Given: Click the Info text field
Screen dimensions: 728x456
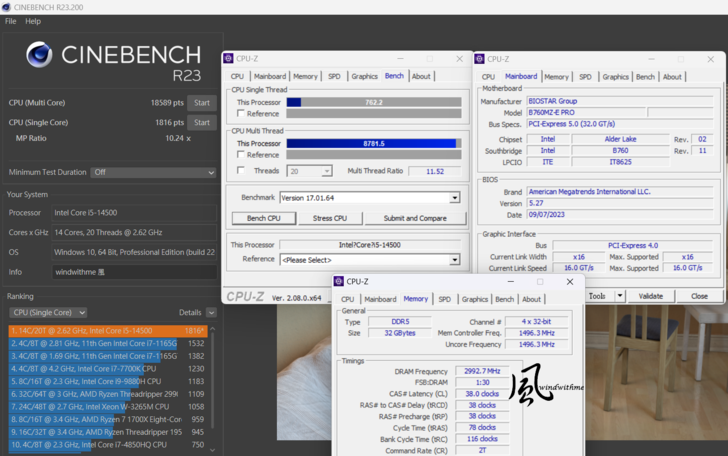Looking at the screenshot, I should [134, 272].
